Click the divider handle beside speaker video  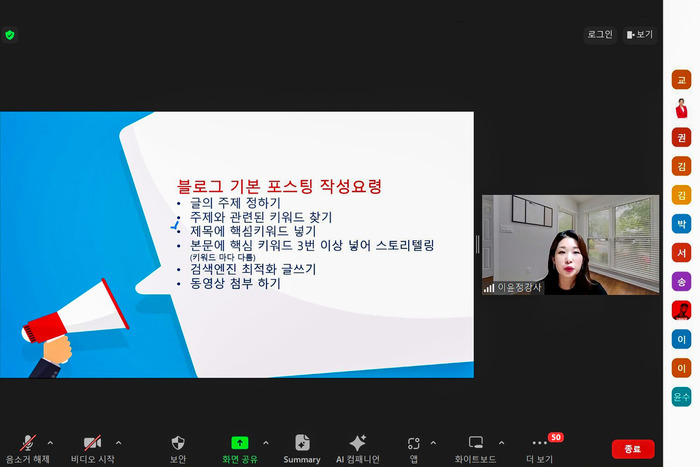(477, 244)
